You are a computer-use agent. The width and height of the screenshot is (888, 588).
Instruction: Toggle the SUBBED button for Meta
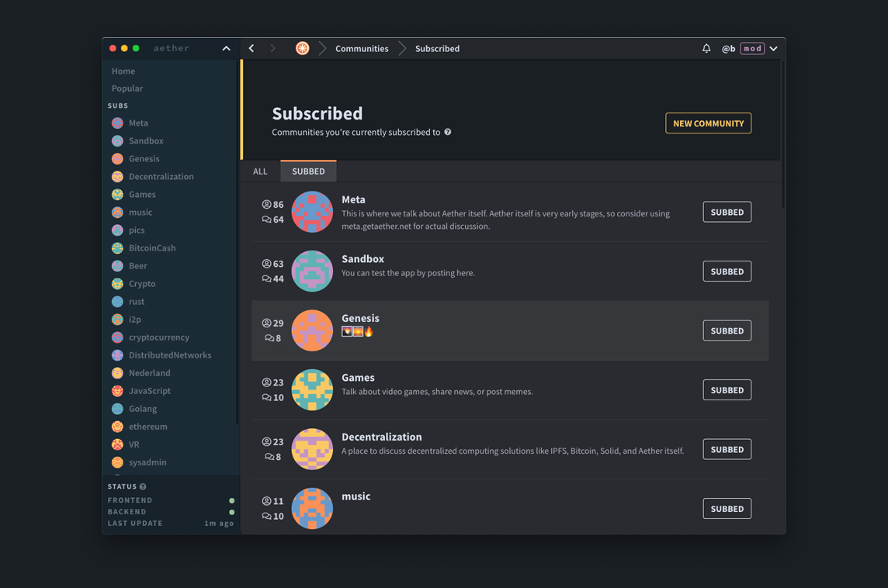tap(727, 213)
